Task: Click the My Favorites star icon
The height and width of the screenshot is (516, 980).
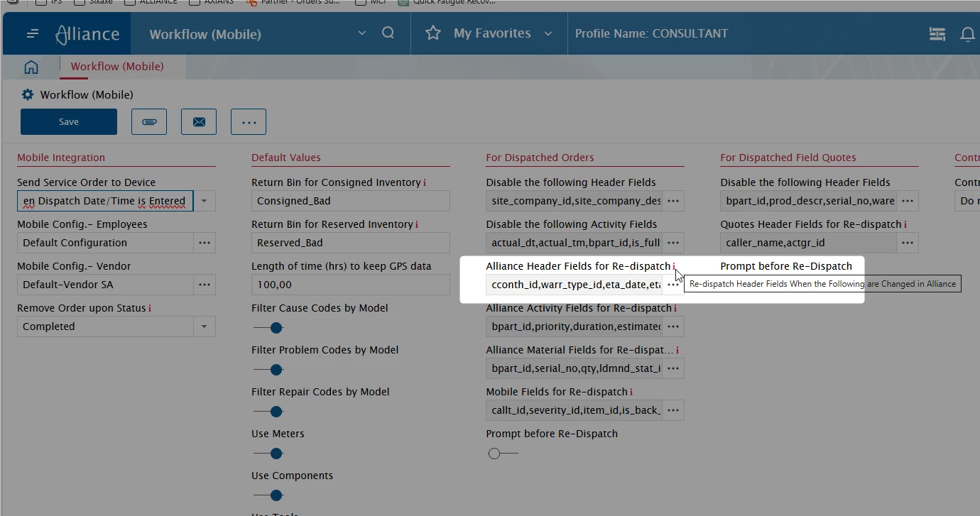Action: click(x=433, y=33)
